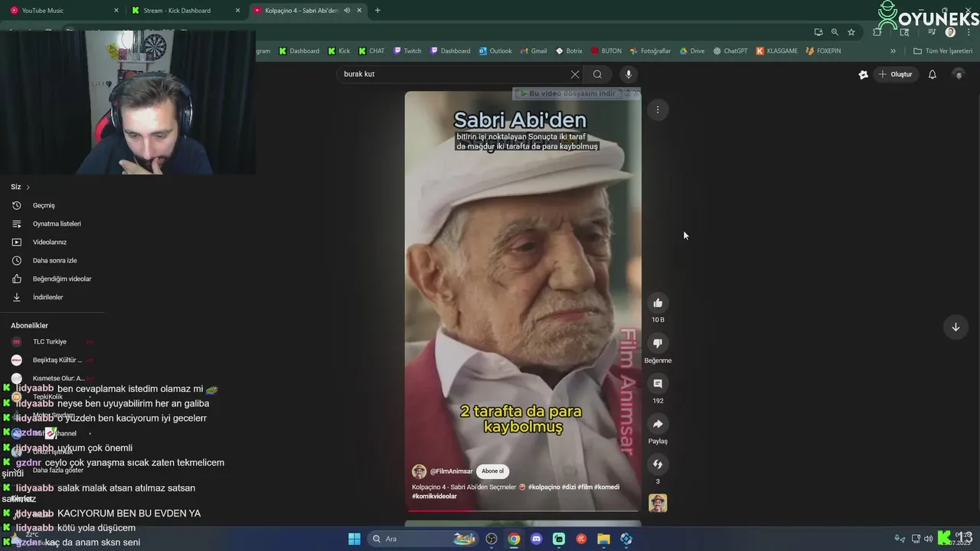Image resolution: width=980 pixels, height=551 pixels.
Task: Open the Kick bookmark
Action: tap(339, 51)
